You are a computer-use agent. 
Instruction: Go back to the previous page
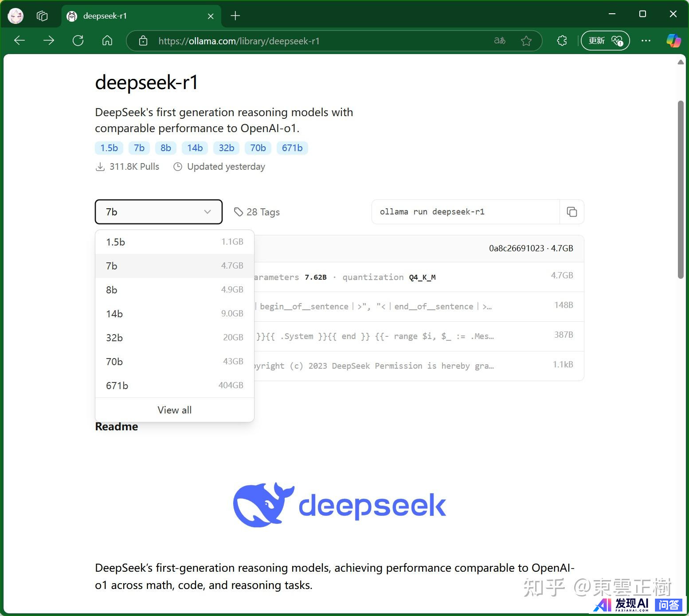tap(20, 41)
